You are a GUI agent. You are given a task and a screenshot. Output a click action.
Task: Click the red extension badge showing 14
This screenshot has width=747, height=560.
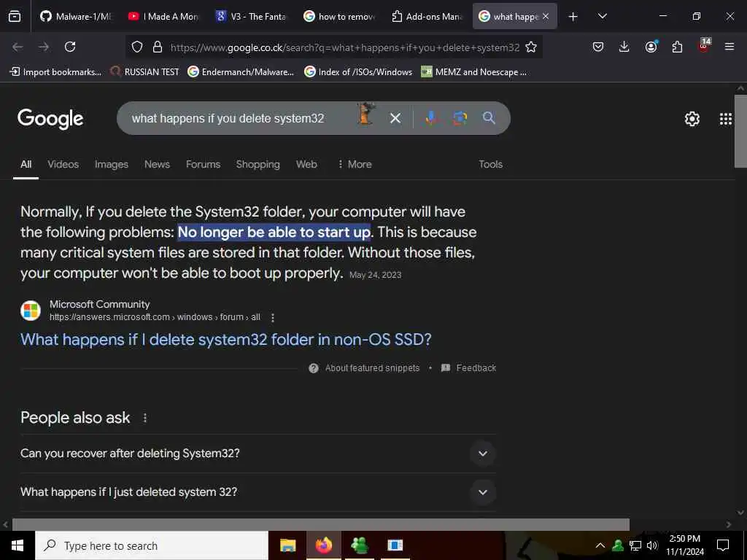point(704,46)
